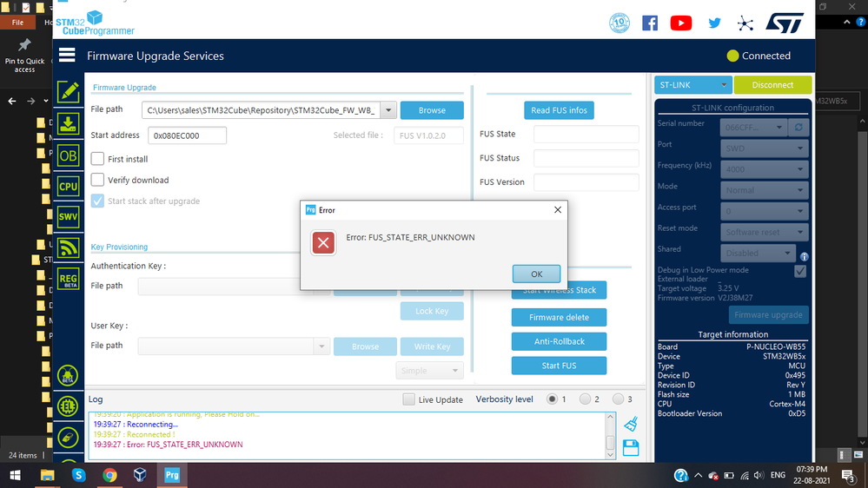The height and width of the screenshot is (488, 868).
Task: Open the OB option bytes panel
Action: (x=68, y=155)
